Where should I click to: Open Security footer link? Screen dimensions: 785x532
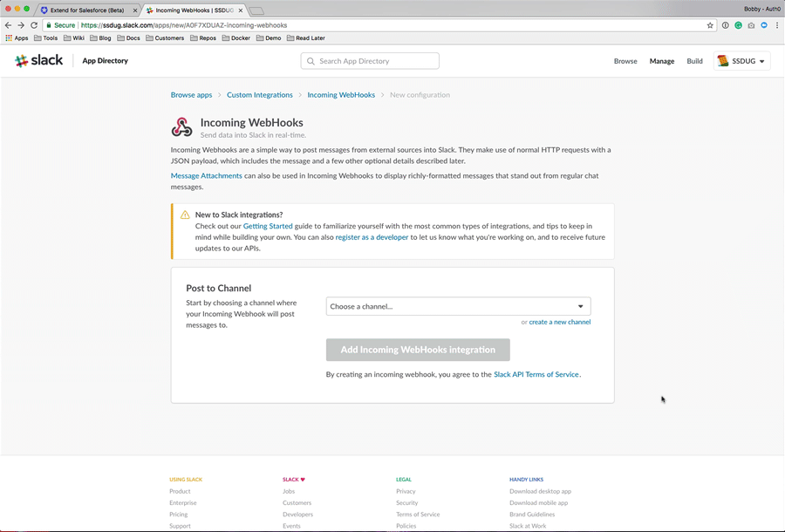(406, 503)
